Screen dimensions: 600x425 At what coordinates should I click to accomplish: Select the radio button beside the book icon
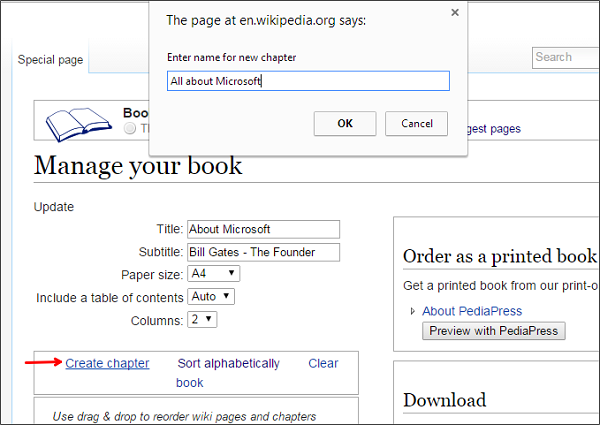point(130,128)
